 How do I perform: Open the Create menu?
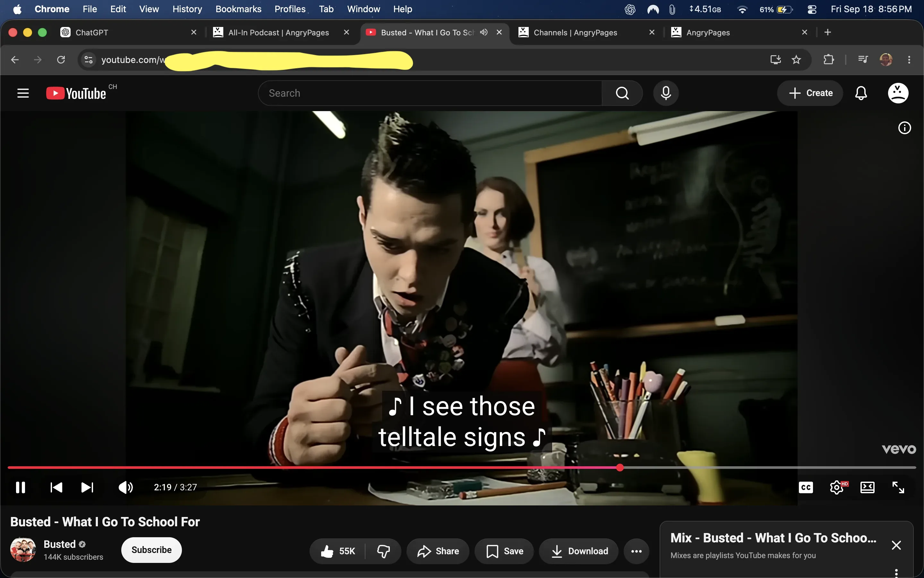pos(810,93)
